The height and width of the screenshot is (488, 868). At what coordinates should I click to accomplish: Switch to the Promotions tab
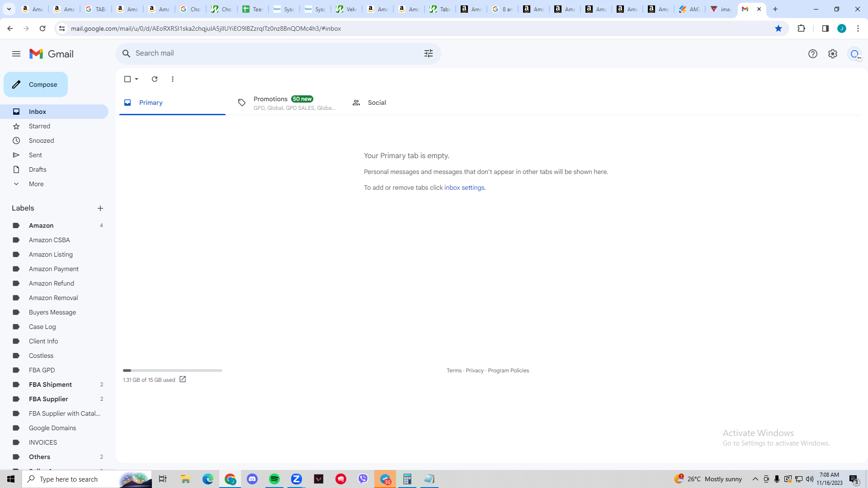[287, 103]
